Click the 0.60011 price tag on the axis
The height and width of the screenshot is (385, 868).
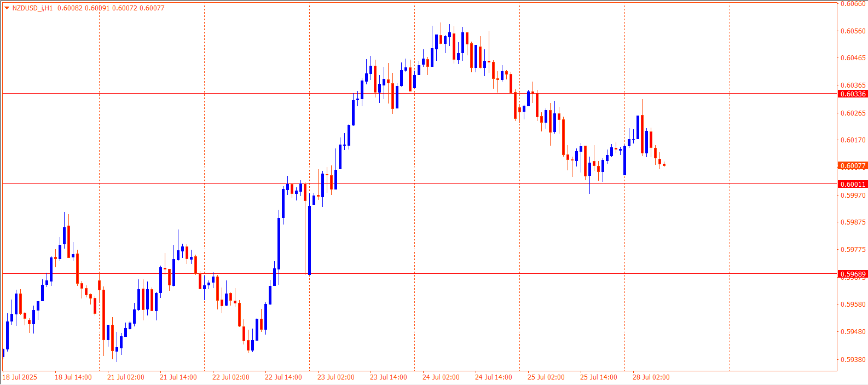point(853,185)
